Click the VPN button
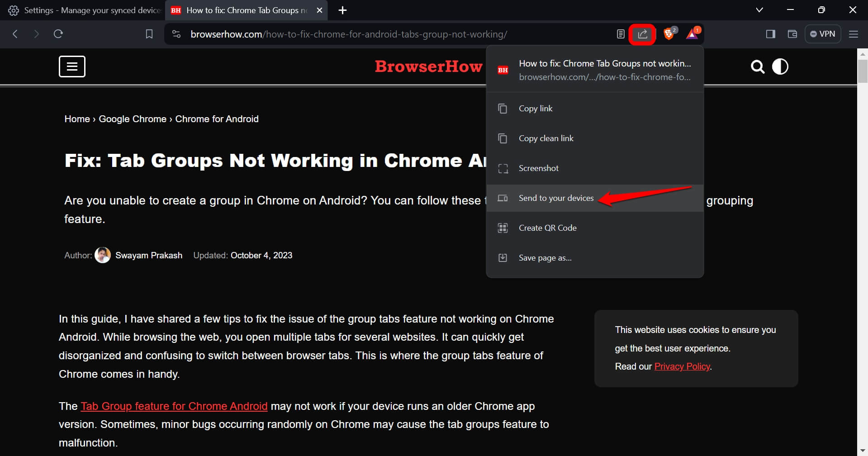The image size is (868, 456). tap(822, 34)
